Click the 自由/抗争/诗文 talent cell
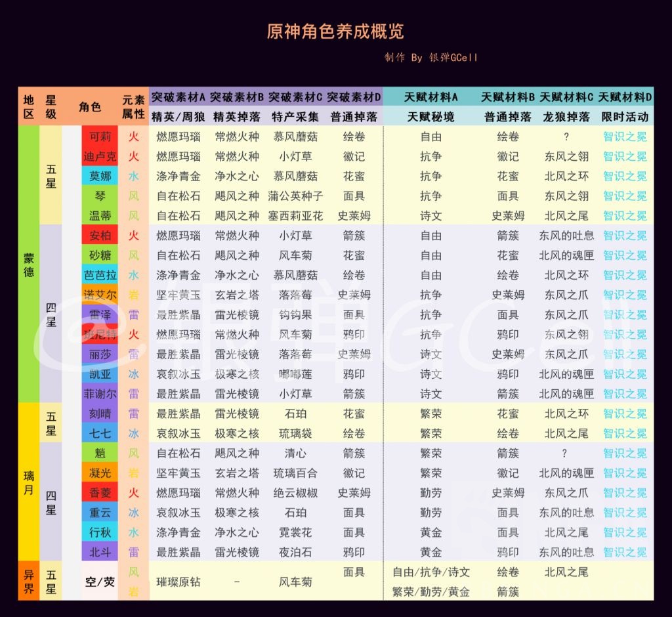This screenshot has width=672, height=617. [431, 572]
